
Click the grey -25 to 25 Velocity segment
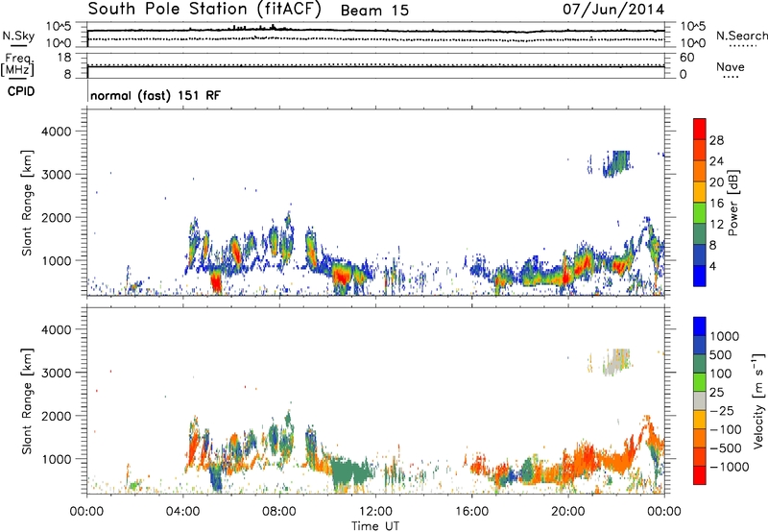700,401
